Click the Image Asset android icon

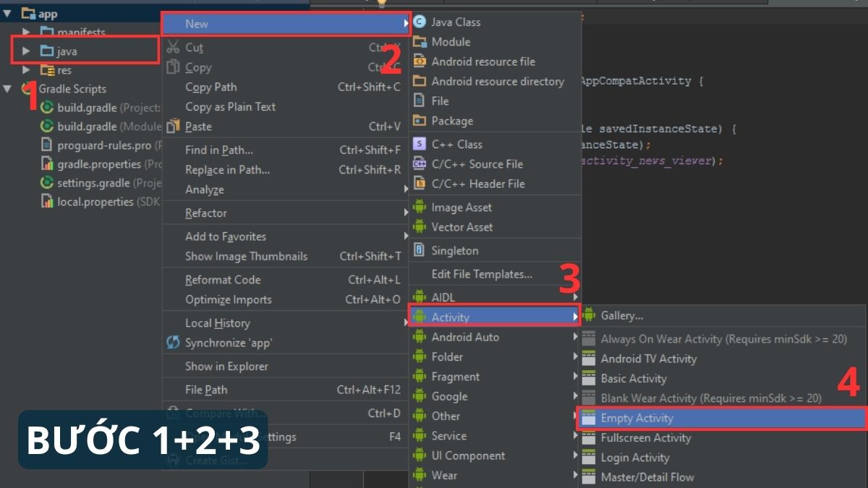(x=420, y=207)
